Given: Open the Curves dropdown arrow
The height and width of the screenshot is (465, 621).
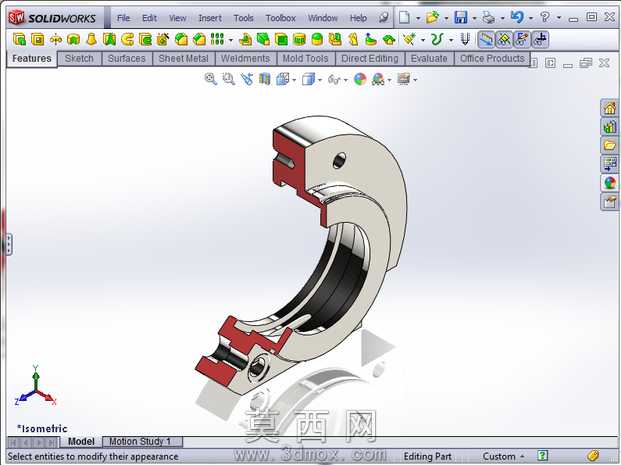Looking at the screenshot, I should coord(451,40).
